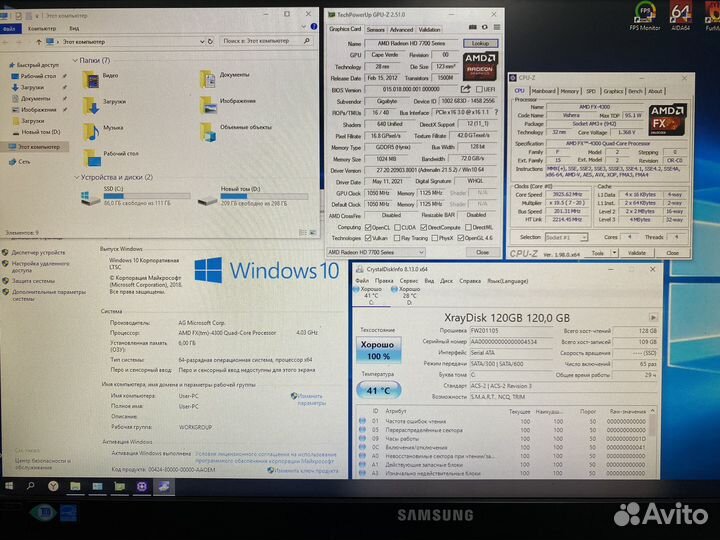Click Изменить параметры link
Viewport: 720px width, 540px height.
click(311, 399)
